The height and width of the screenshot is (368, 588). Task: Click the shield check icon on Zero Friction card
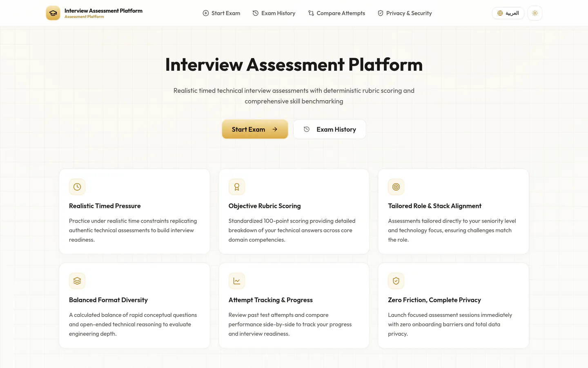pyautogui.click(x=396, y=281)
